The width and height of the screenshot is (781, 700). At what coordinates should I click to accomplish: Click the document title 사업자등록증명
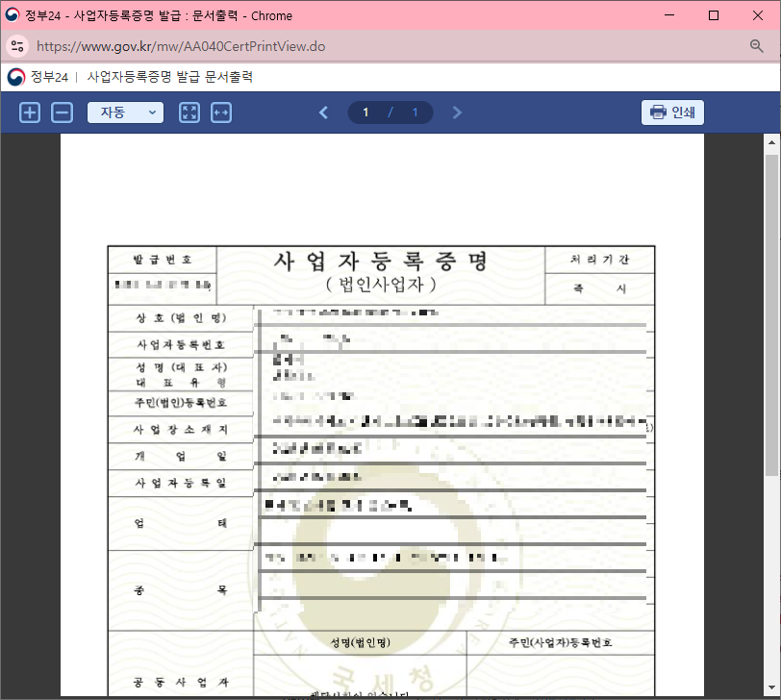coord(381,262)
